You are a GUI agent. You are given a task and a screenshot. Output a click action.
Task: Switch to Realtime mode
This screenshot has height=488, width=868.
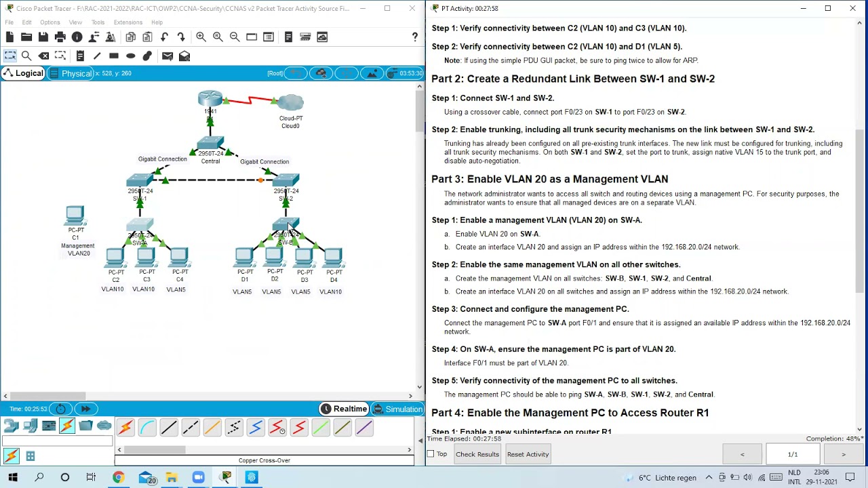click(343, 409)
